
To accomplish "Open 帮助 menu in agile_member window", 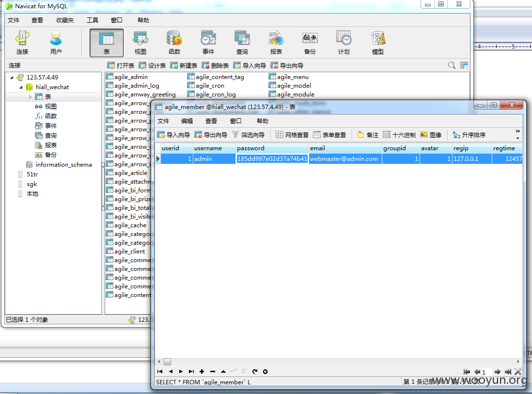I will pyautogui.click(x=262, y=121).
